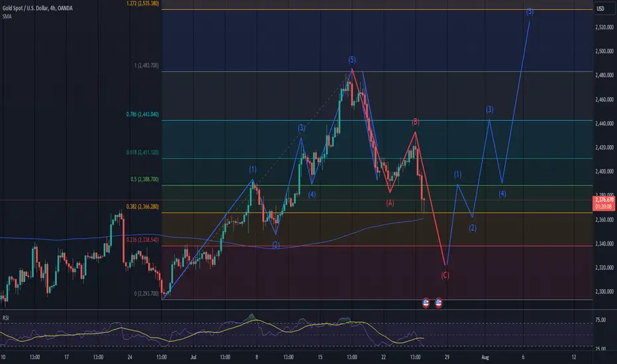
Task: Click the 15 date on time axis
Action: (320, 357)
